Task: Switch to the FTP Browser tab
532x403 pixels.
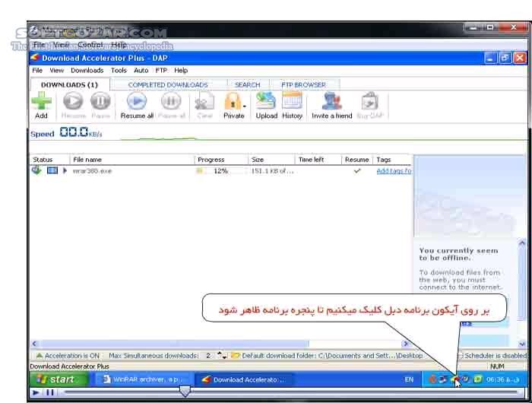Action: point(304,84)
